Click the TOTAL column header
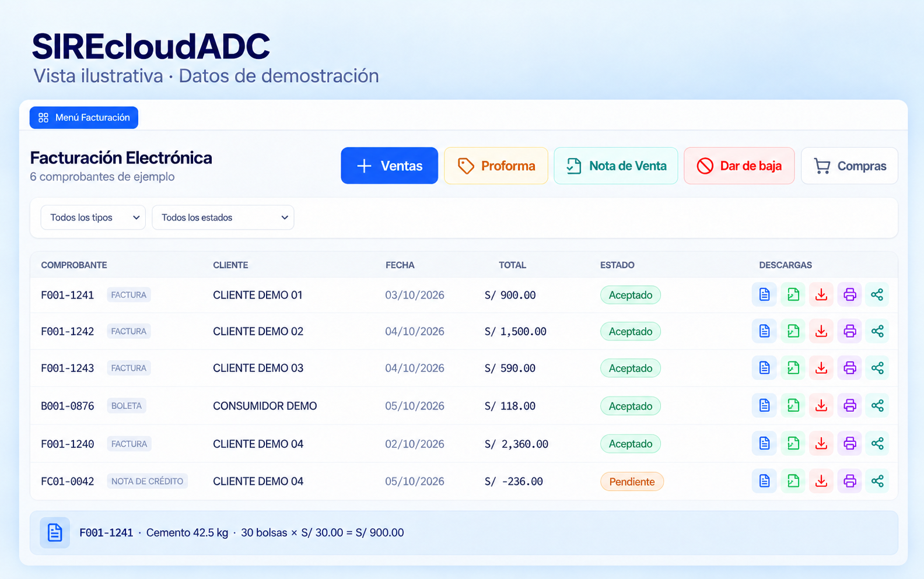924x579 pixels. coord(512,265)
